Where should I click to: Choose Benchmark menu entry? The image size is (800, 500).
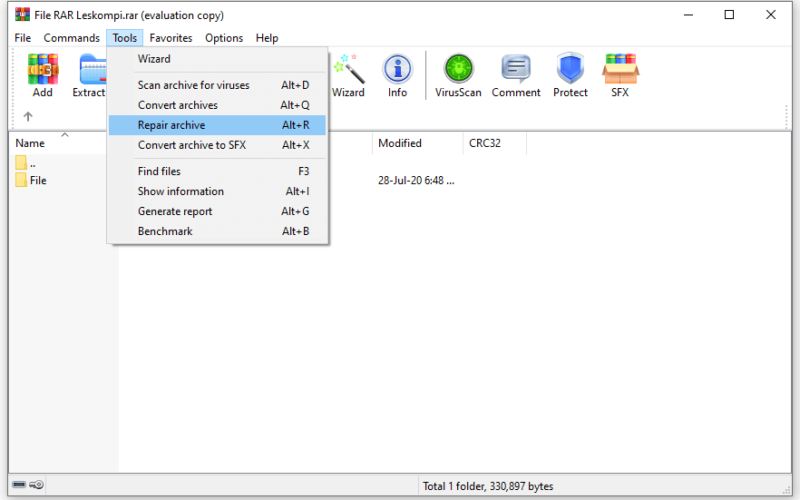[x=217, y=231]
